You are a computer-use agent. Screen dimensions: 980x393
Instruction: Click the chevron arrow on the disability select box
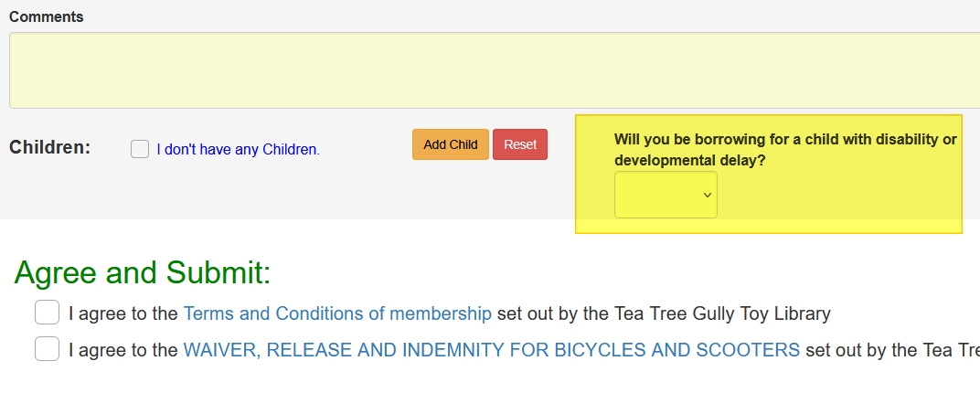coord(707,195)
